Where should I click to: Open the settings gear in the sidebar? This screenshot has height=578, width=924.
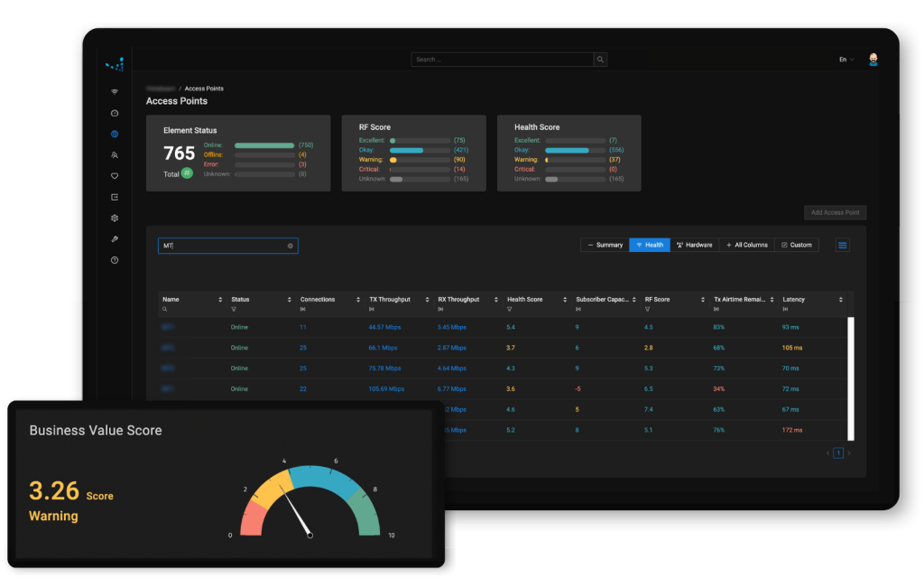click(x=115, y=218)
